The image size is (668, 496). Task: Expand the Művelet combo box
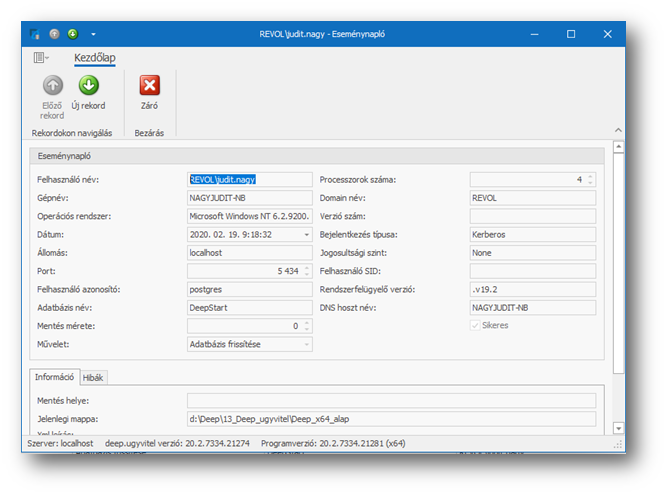(x=307, y=345)
